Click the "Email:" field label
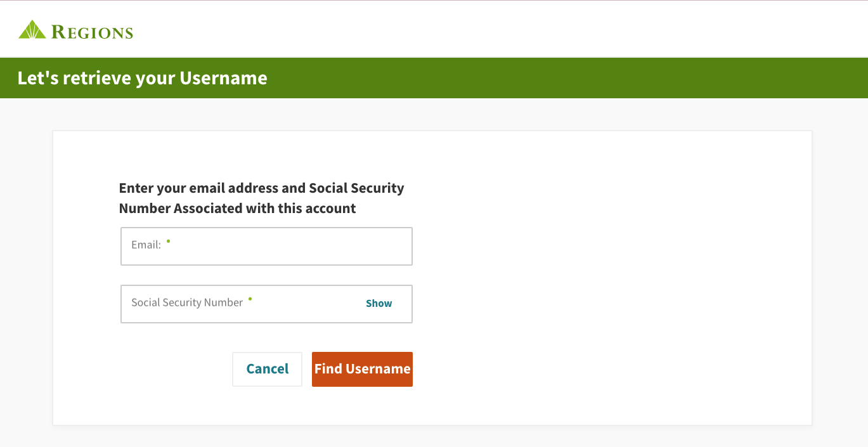The height and width of the screenshot is (447, 868). tap(146, 245)
